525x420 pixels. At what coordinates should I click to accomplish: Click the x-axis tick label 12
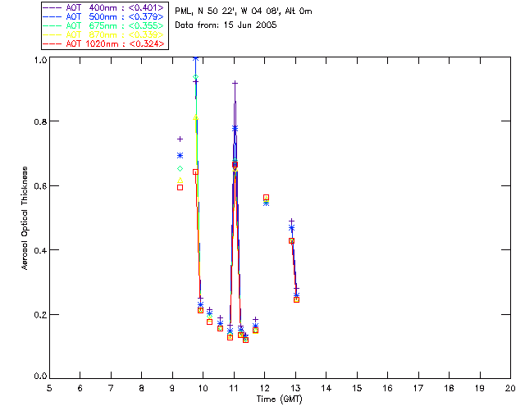pyautogui.click(x=264, y=388)
